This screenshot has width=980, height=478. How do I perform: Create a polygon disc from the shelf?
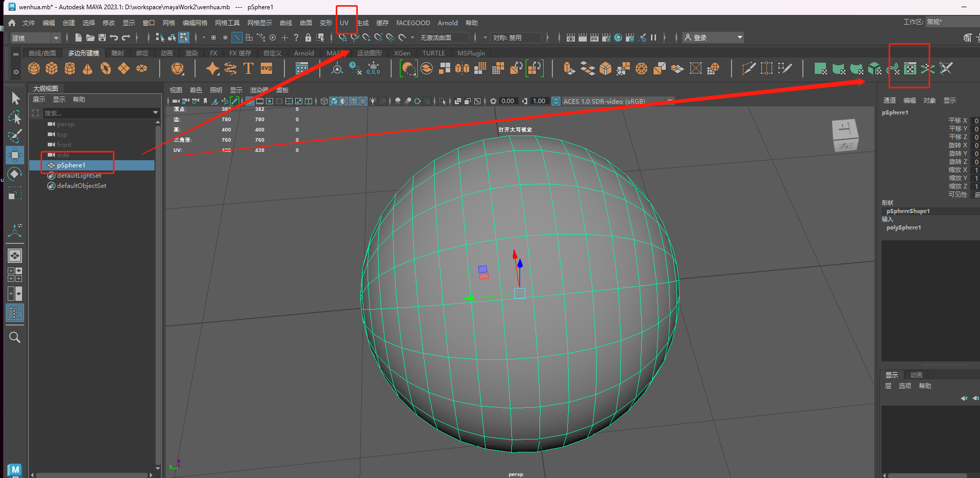tap(142, 68)
